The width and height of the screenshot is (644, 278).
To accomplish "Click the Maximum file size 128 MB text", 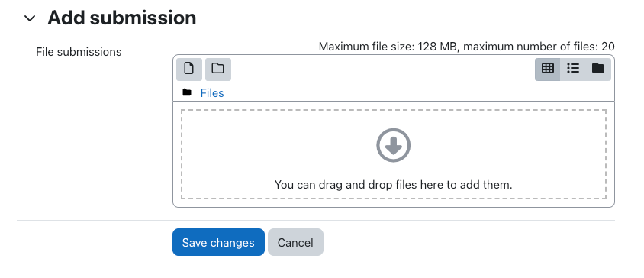I will [x=388, y=47].
